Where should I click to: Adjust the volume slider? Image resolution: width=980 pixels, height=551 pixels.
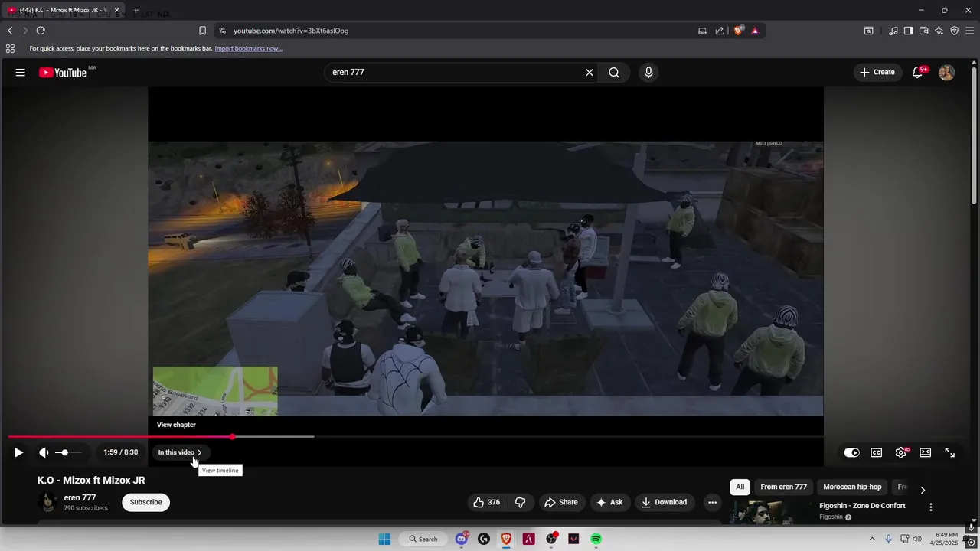tap(67, 452)
